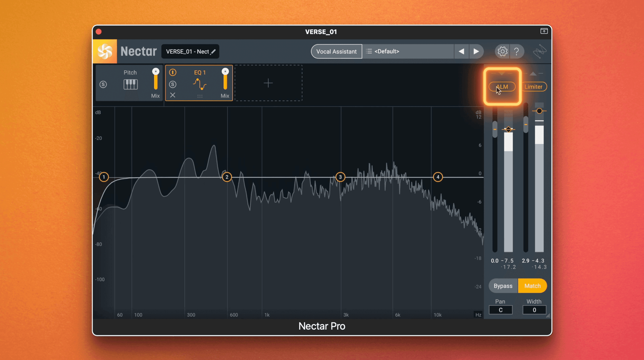Select EQ band node 4
644x360 pixels.
click(x=438, y=177)
